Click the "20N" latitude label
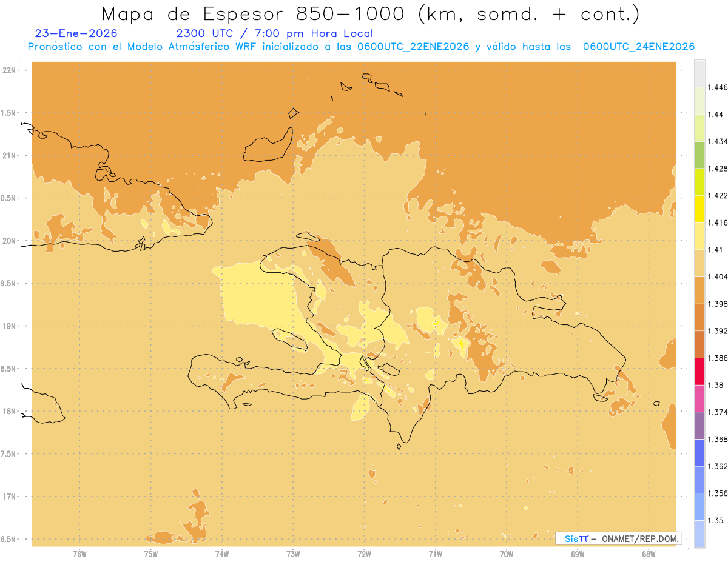This screenshot has height=562, width=728. click(x=10, y=241)
